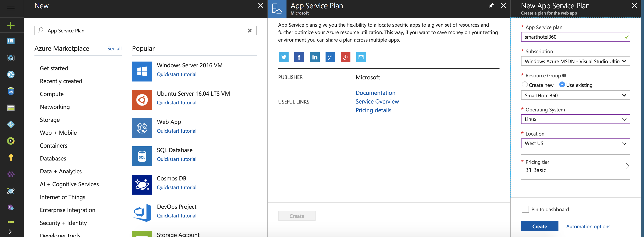Share on Twitter icon

point(284,57)
